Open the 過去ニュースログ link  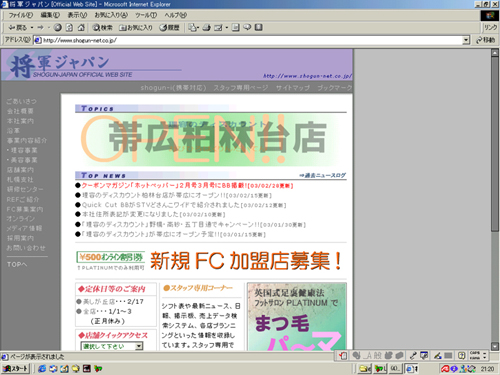pos(322,175)
